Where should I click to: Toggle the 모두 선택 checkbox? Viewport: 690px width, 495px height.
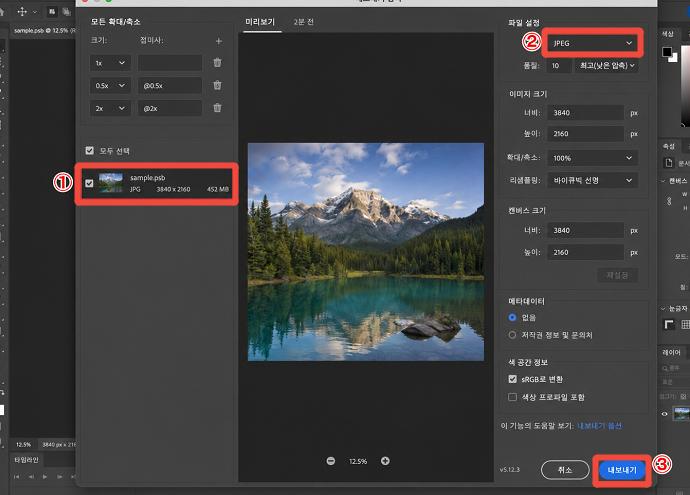90,150
